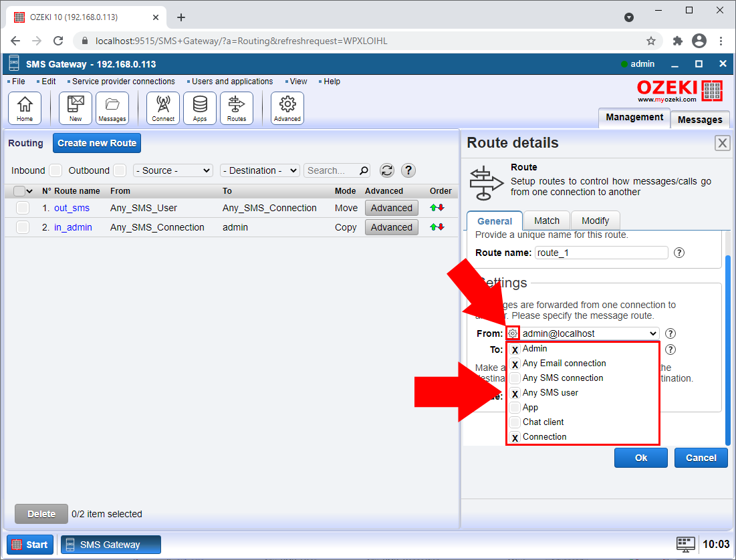This screenshot has width=736, height=560.
Task: Expand the Destination filter dropdown
Action: (259, 170)
